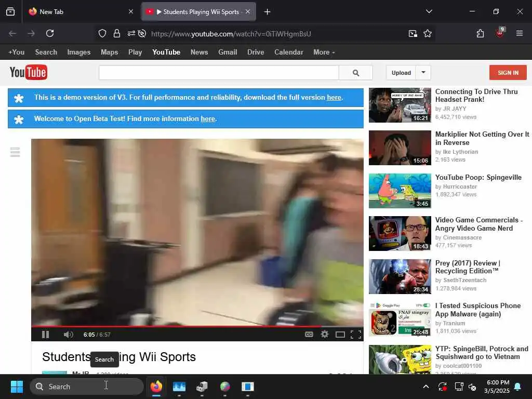
Task: Click the Windows taskbar Search box
Action: tap(87, 387)
